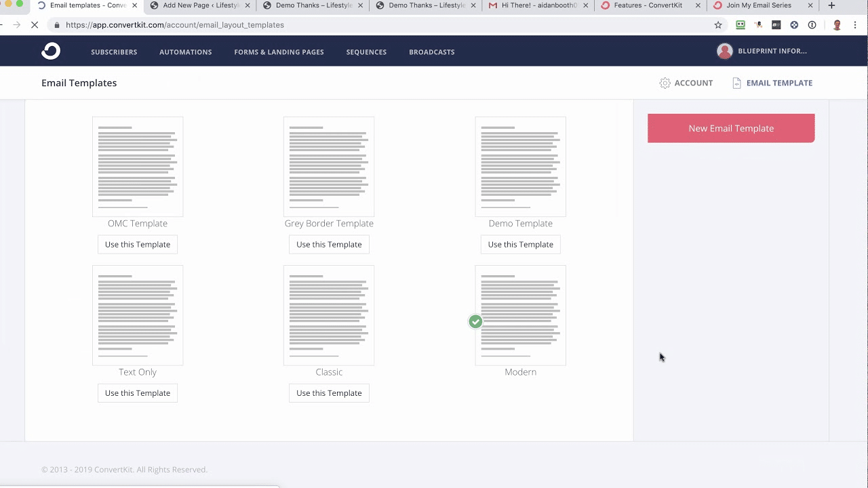
Task: Close the Add New Page tab
Action: coord(248,5)
